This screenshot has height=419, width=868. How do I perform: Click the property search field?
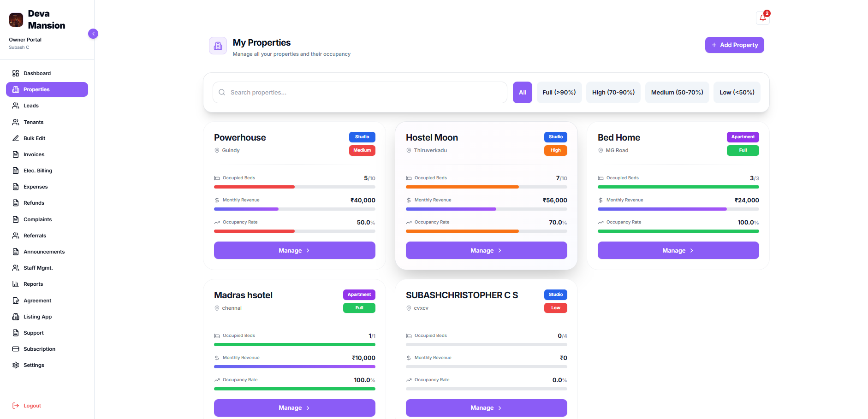359,92
